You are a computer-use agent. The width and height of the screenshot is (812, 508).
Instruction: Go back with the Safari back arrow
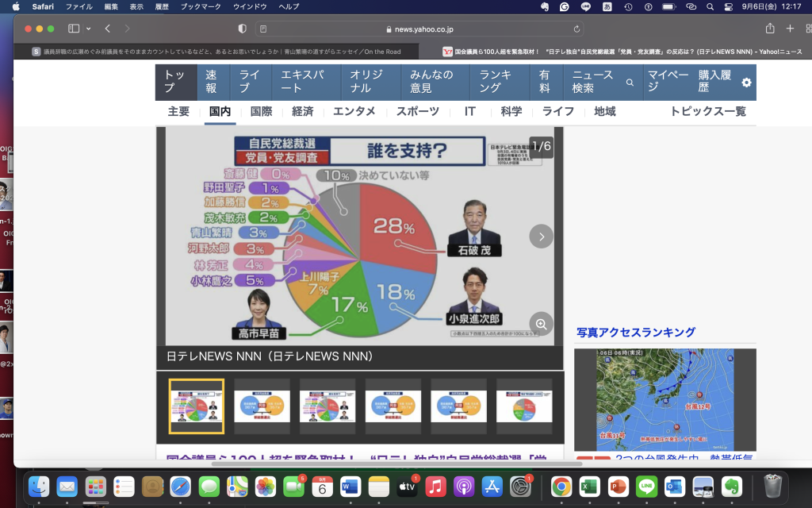point(108,29)
